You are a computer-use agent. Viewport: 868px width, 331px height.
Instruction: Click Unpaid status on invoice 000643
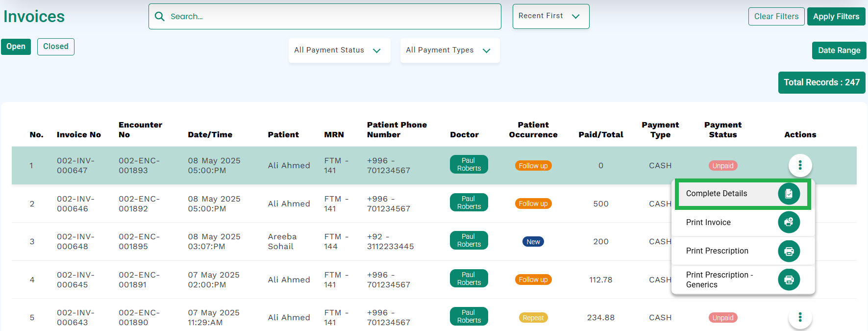(723, 318)
